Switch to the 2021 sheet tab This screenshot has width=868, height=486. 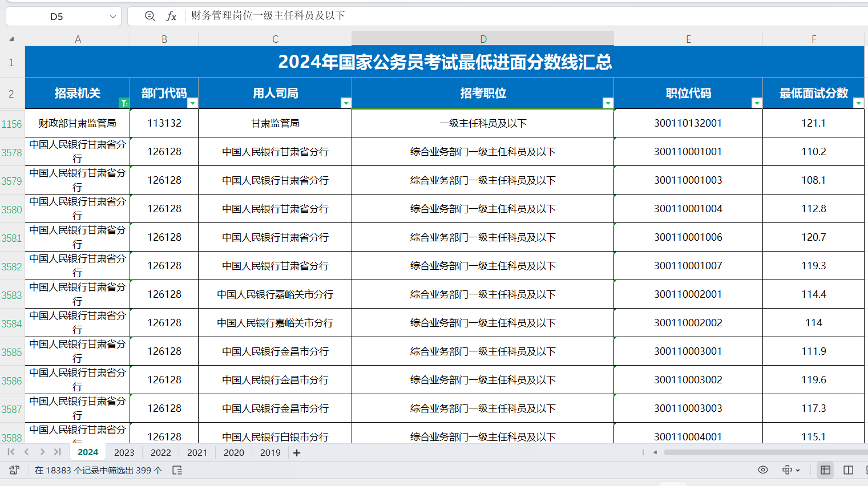click(197, 452)
